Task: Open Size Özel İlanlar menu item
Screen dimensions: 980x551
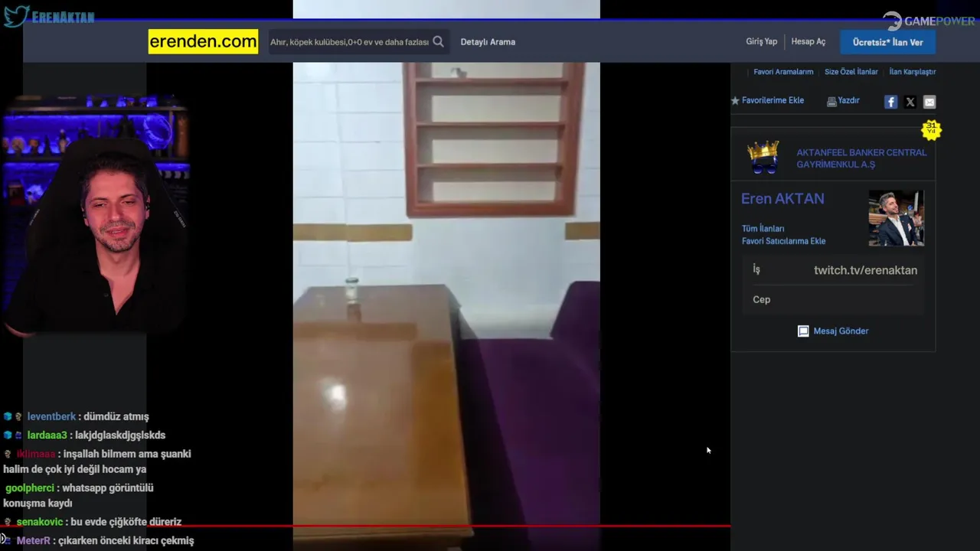Action: coord(851,72)
